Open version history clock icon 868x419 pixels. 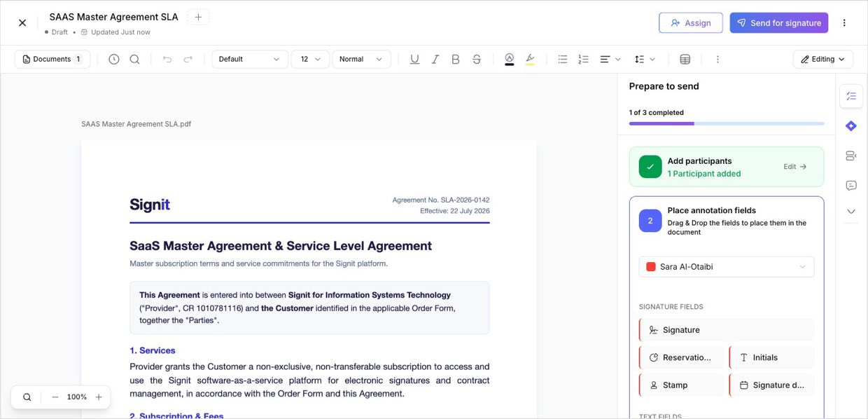tap(114, 60)
